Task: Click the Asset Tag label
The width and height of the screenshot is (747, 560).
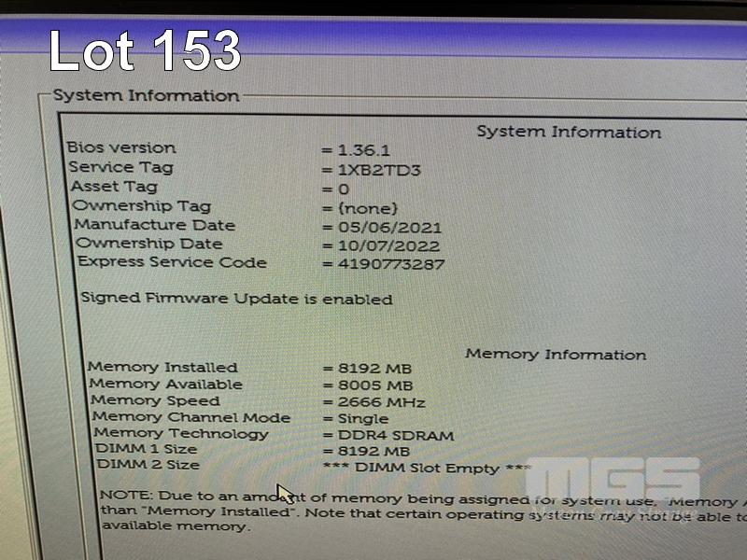Action: coord(114,187)
